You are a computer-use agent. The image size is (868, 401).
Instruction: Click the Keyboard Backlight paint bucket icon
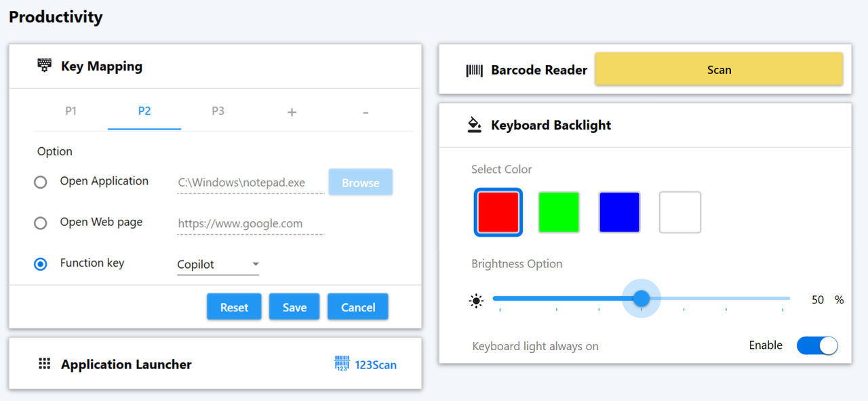point(475,125)
